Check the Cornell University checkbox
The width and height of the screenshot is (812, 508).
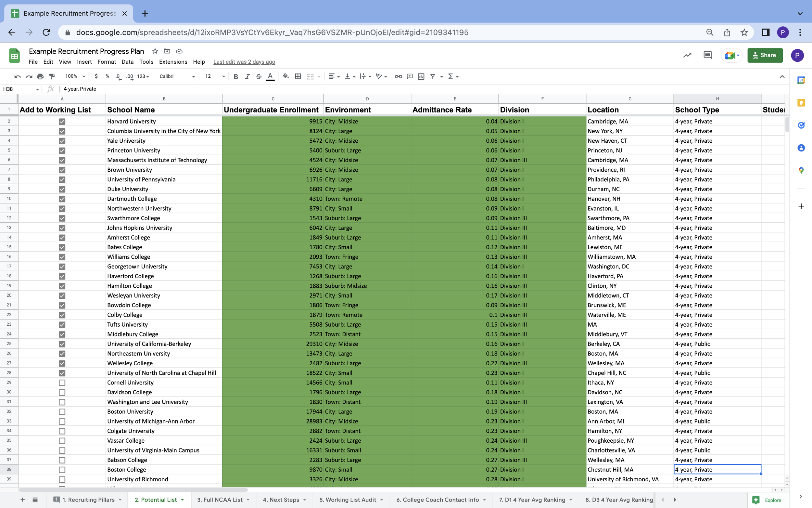point(62,383)
